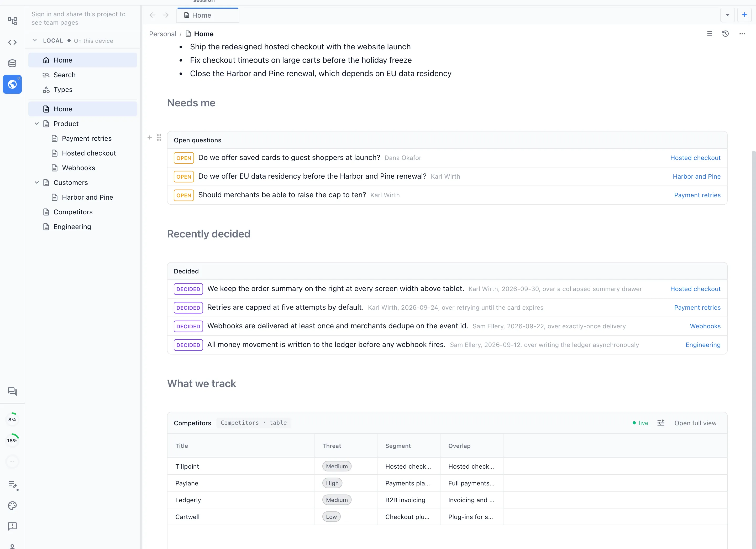Screen dimensions: 756x549
Task: Follow the Engineering link in Decided list
Action: pyautogui.click(x=703, y=345)
